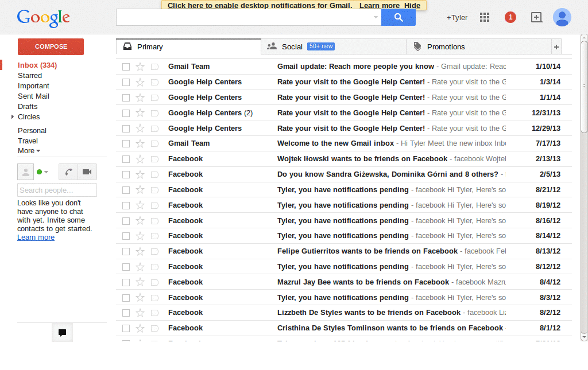Mark Gmail update email as important
The height and width of the screenshot is (370, 588).
tap(154, 67)
